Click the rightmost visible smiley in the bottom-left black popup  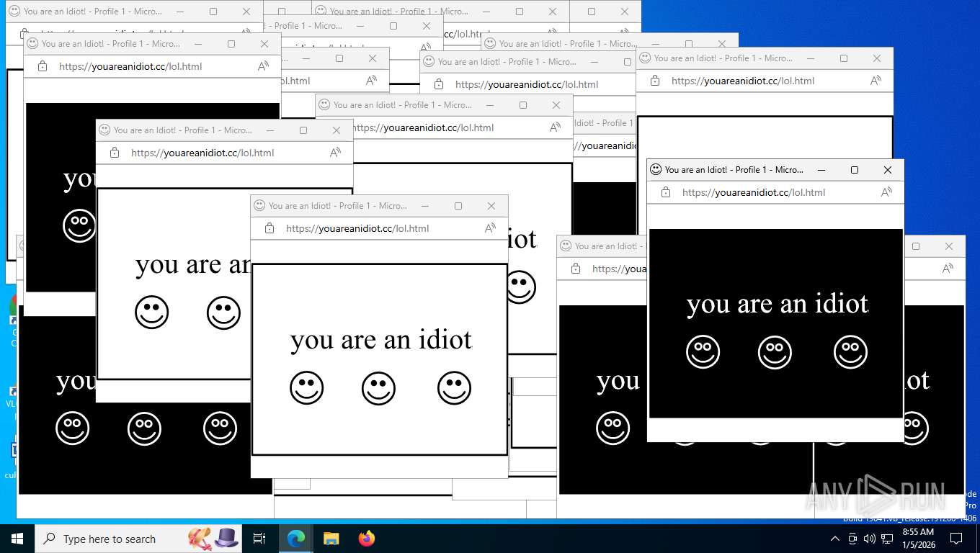[x=220, y=428]
